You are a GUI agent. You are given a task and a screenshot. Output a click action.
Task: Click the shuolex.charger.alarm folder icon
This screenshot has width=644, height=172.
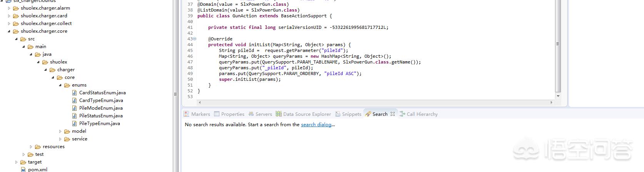coord(16,8)
